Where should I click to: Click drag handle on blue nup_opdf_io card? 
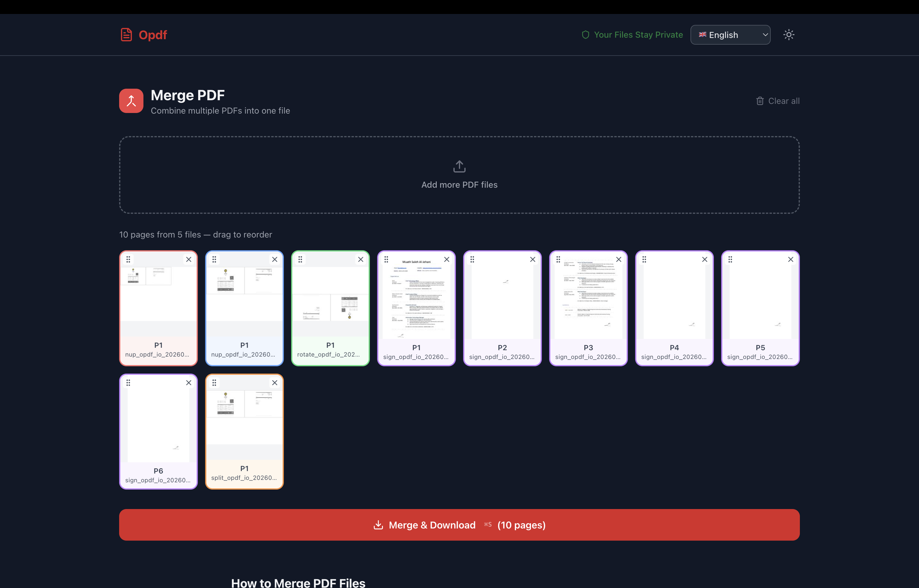(214, 260)
